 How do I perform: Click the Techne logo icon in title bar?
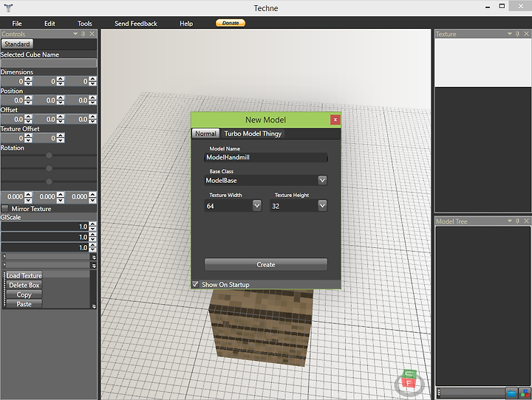pyautogui.click(x=8, y=8)
